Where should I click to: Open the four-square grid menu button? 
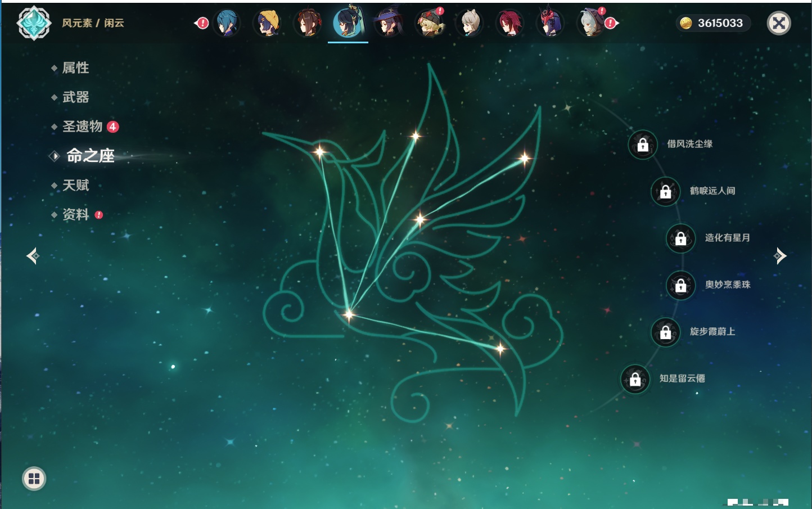[x=34, y=479]
